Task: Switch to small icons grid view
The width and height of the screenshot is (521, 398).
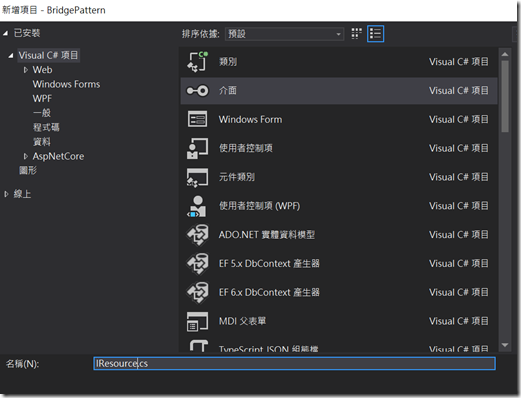Action: click(356, 34)
